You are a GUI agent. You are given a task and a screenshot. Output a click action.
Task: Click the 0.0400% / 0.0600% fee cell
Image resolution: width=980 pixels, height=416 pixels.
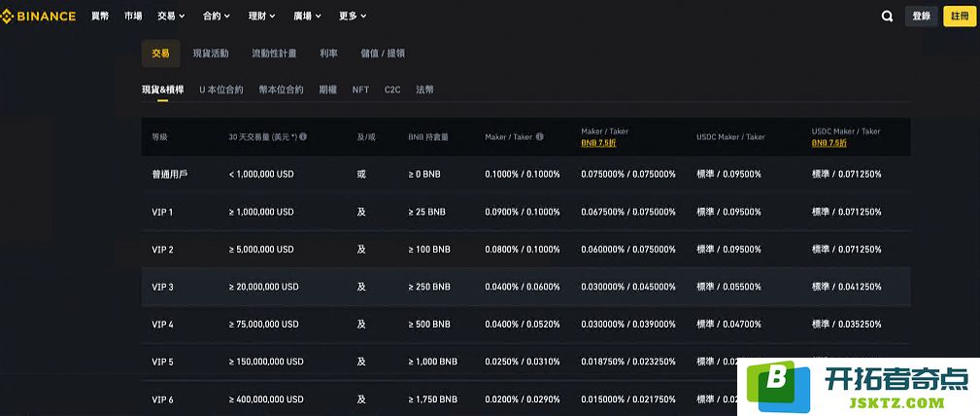[523, 287]
